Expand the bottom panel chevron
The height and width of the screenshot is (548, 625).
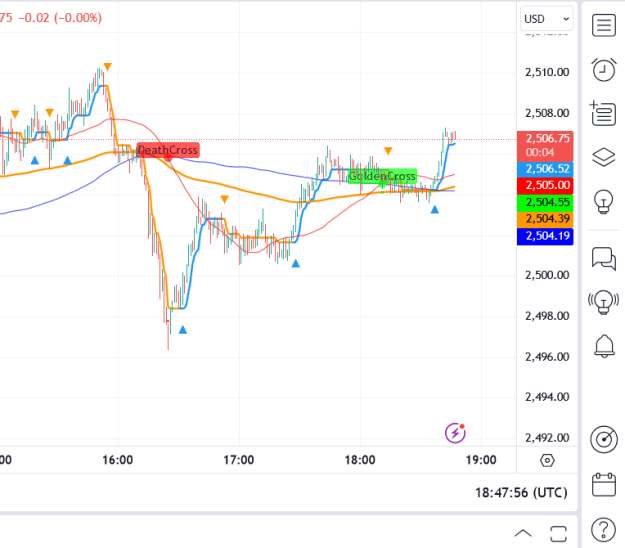click(523, 533)
